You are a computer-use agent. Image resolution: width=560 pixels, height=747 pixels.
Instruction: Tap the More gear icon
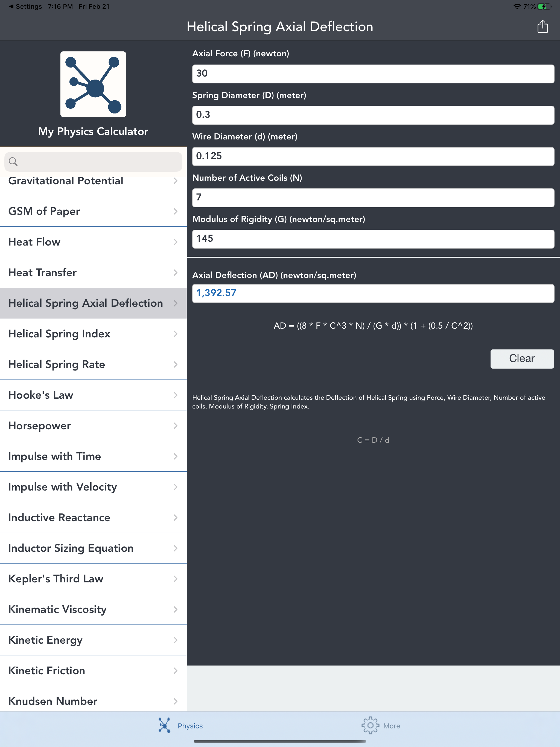(370, 726)
